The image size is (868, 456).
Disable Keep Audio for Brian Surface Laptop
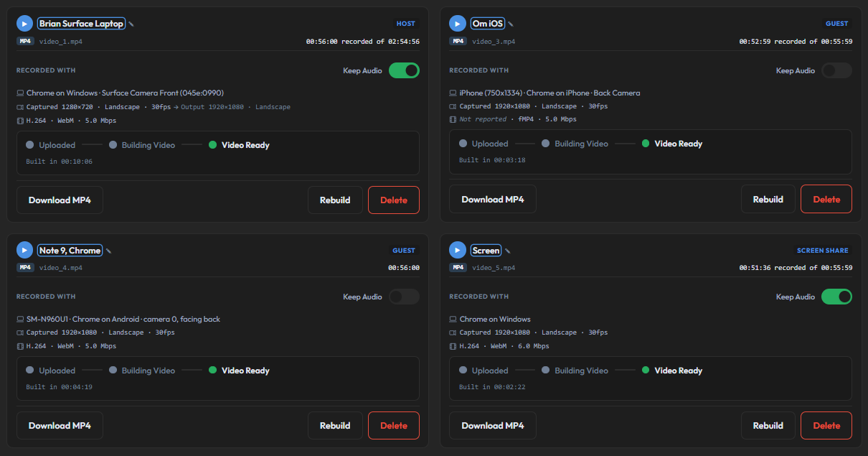tap(404, 70)
